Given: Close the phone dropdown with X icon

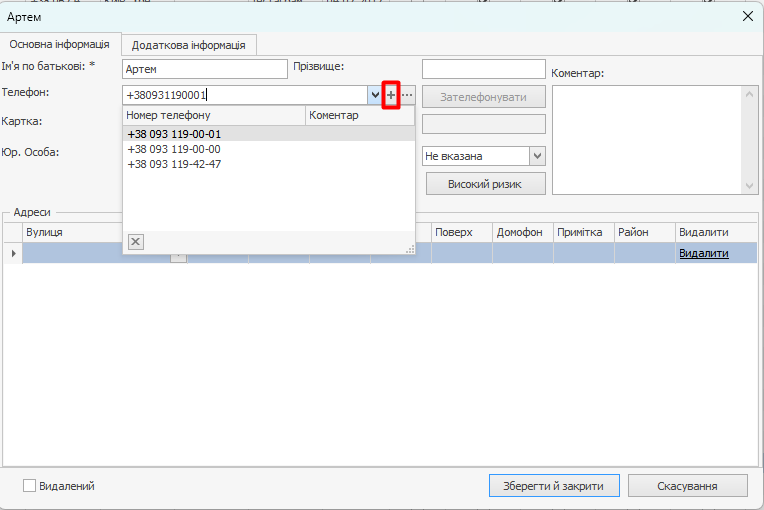Looking at the screenshot, I should tap(136, 241).
